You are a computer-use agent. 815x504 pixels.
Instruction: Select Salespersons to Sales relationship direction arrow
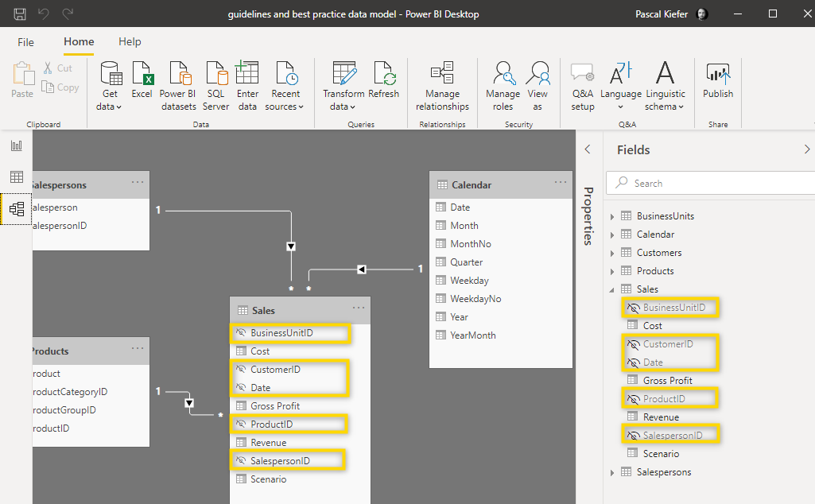(x=291, y=246)
